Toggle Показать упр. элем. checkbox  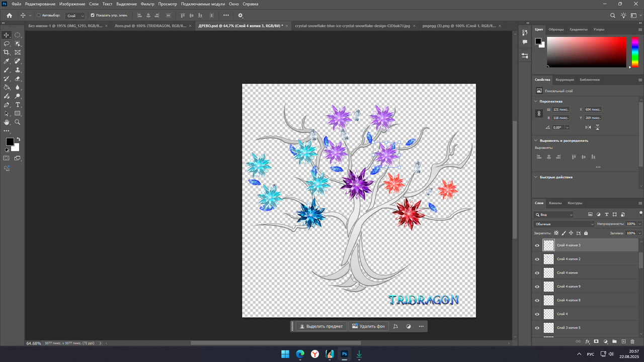(93, 16)
